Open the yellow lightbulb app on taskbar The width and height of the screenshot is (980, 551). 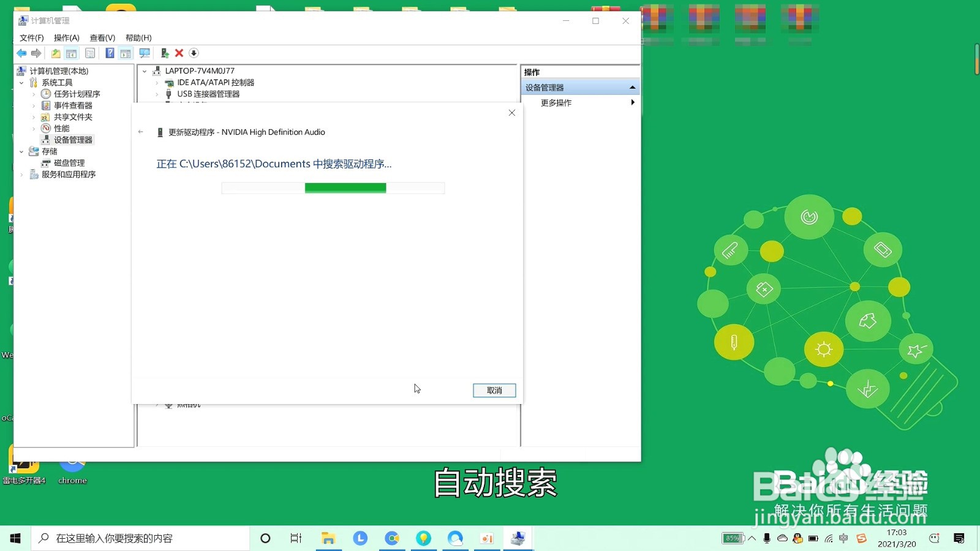point(423,538)
